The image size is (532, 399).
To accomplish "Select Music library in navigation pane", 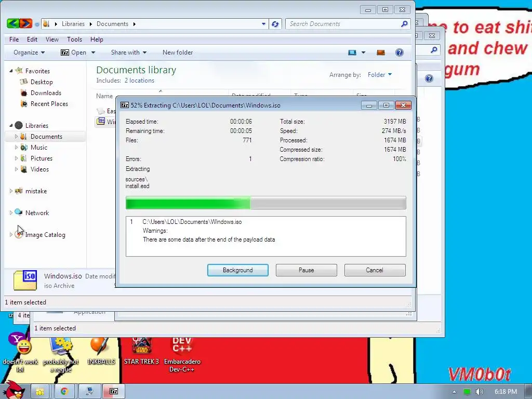I will [38, 147].
